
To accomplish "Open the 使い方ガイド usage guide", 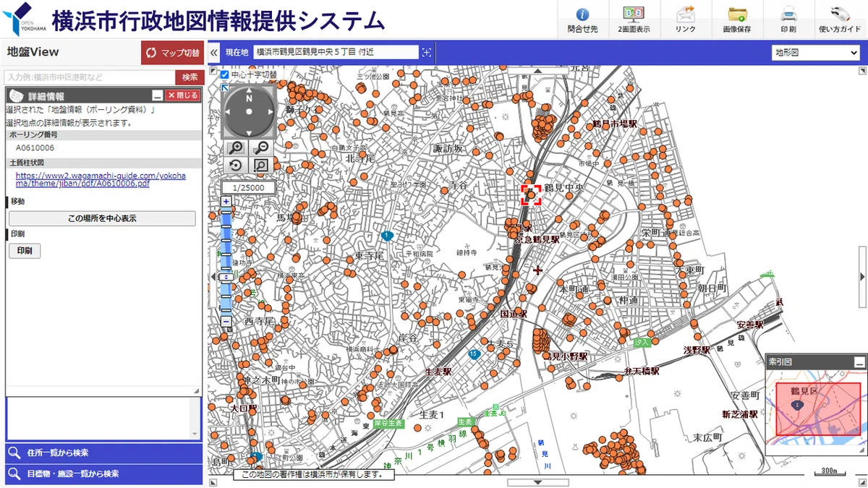I will point(840,20).
